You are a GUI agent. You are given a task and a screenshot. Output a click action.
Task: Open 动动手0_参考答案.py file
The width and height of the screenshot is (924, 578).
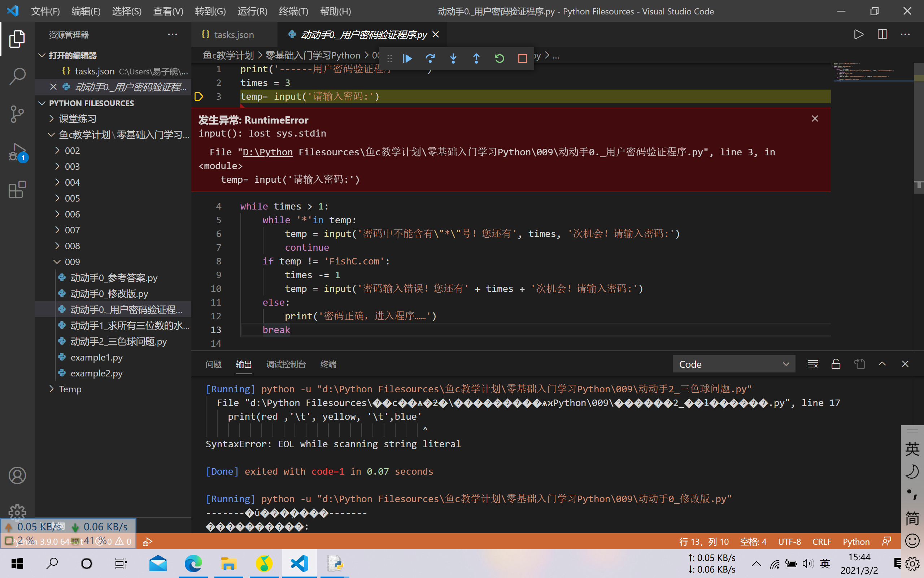point(114,278)
